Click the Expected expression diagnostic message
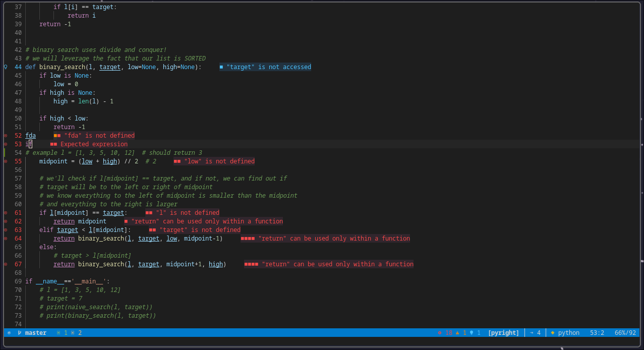The height and width of the screenshot is (350, 644). (x=89, y=144)
